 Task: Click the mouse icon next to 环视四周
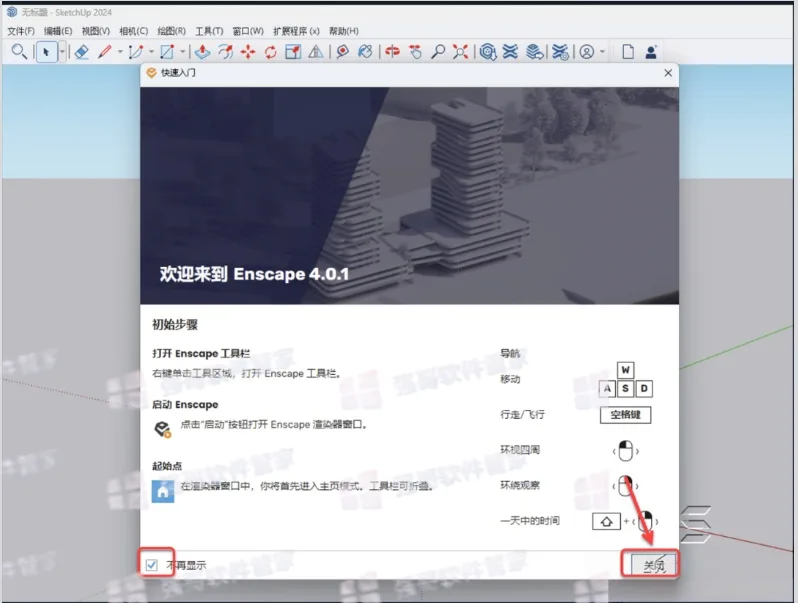(625, 451)
